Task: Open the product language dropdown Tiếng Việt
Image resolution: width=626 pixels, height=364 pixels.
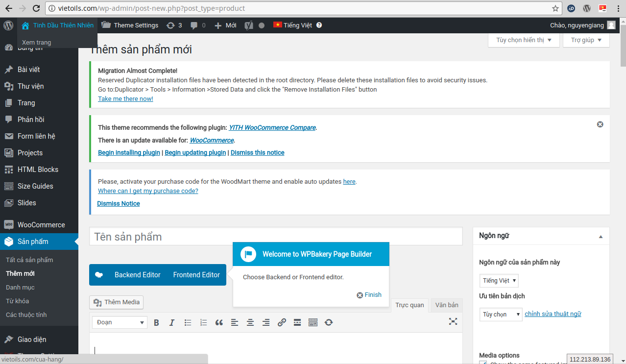Action: (x=499, y=281)
